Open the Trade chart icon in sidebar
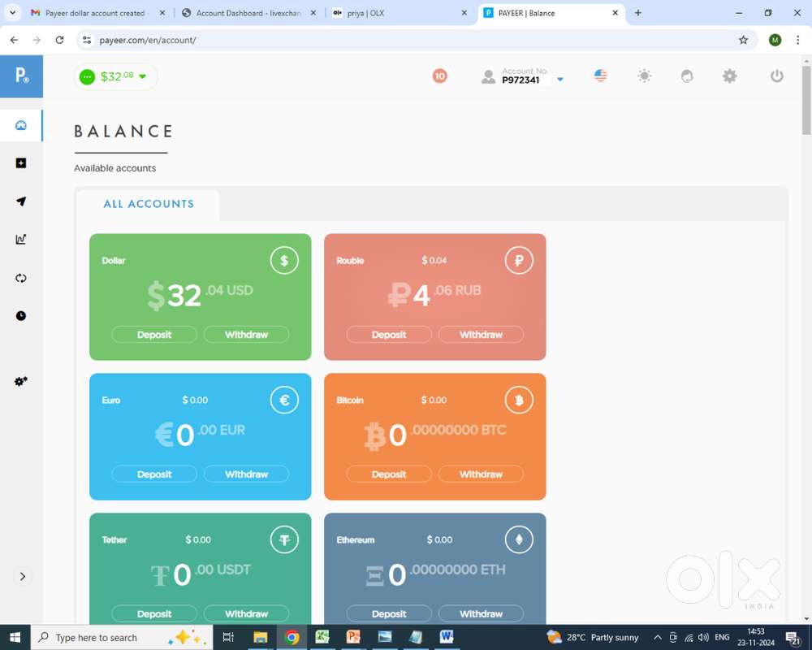The width and height of the screenshot is (812, 650). (21, 240)
